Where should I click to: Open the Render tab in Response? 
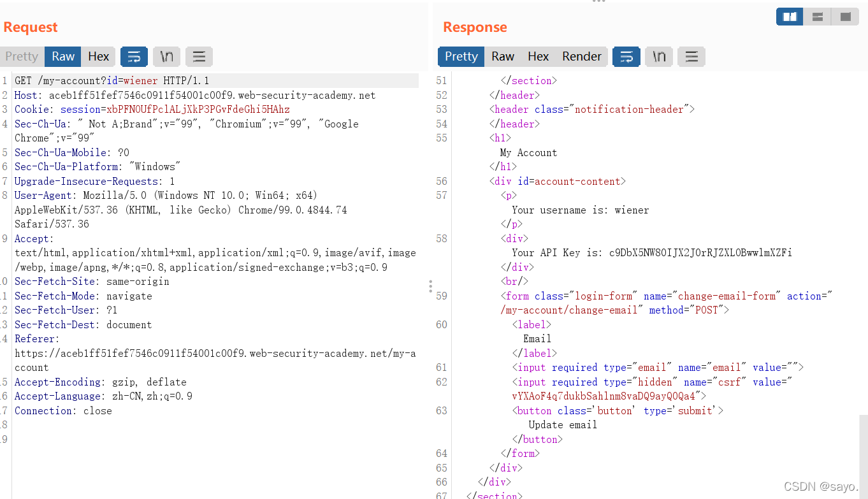coord(582,56)
